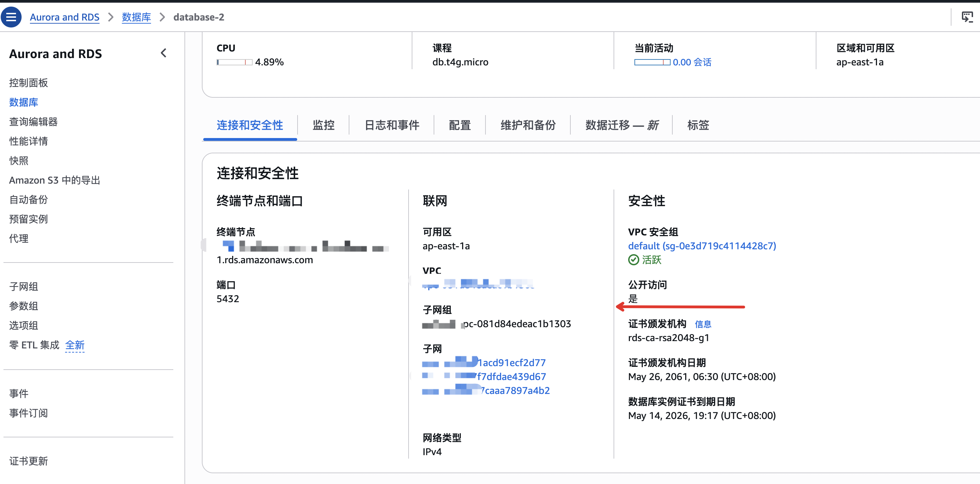The width and height of the screenshot is (980, 484).
Task: Open 性能详情 in the sidebar
Action: click(x=29, y=141)
